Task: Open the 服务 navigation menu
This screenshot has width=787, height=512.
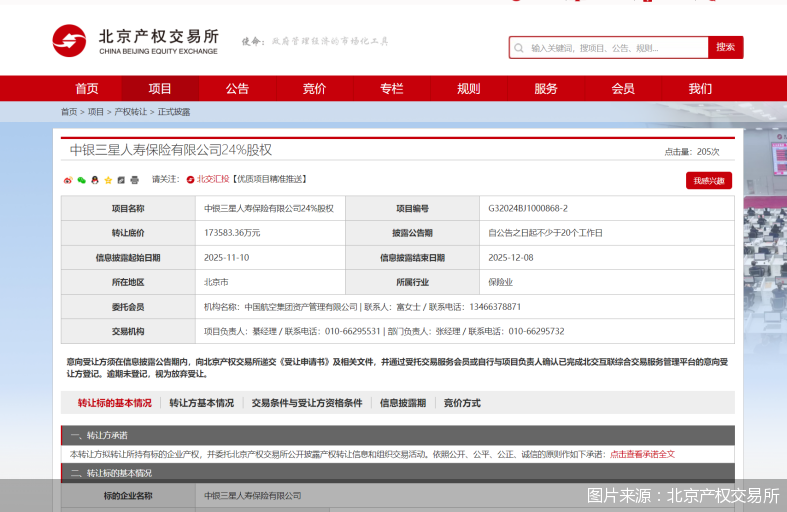Action: point(546,88)
